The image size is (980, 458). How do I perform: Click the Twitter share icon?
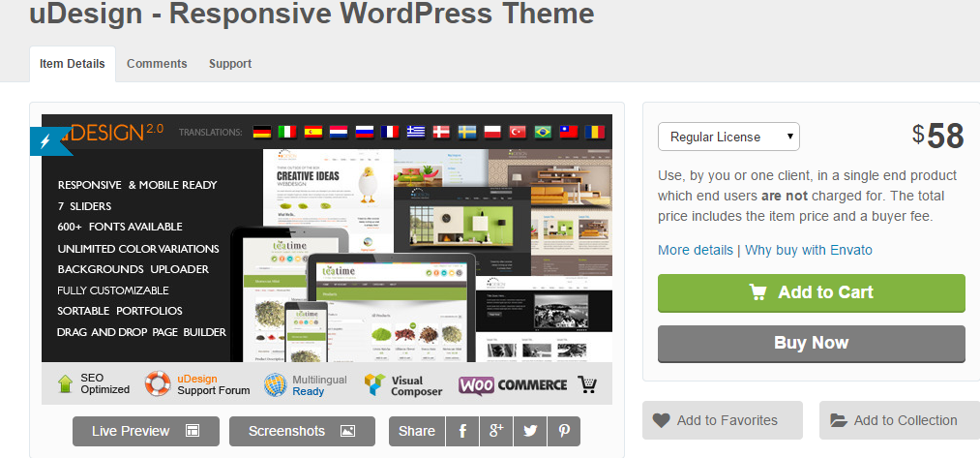point(530,431)
